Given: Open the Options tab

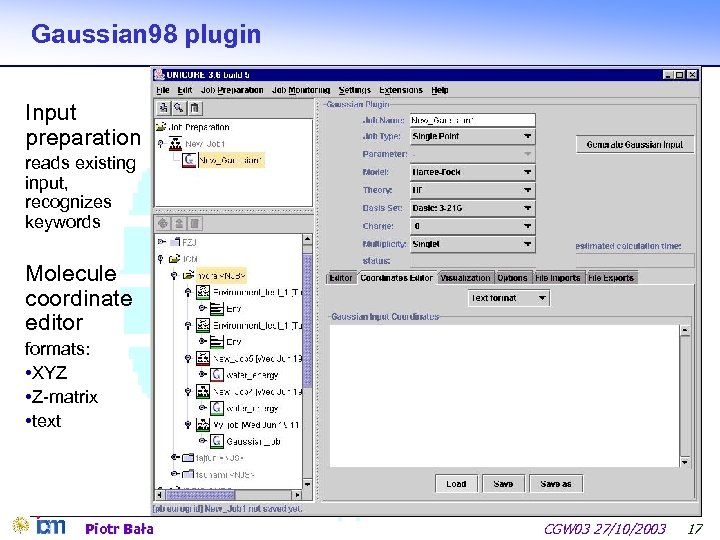Looking at the screenshot, I should pos(512,278).
